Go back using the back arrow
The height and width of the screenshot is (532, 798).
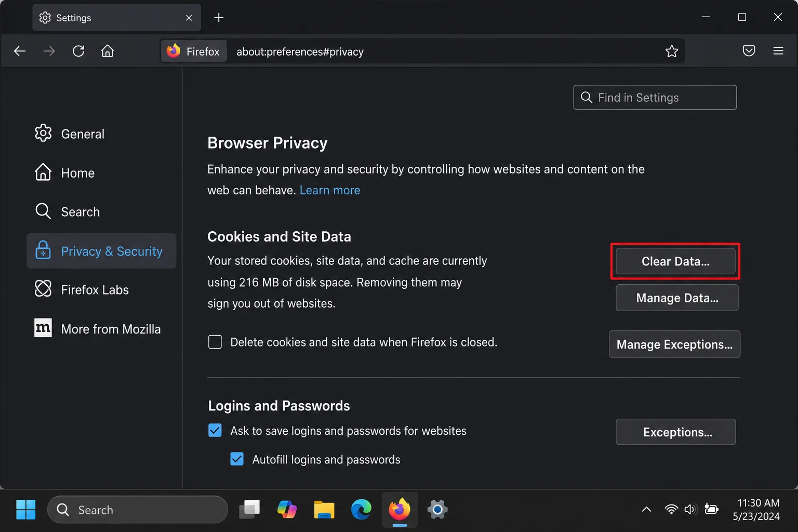pos(20,51)
